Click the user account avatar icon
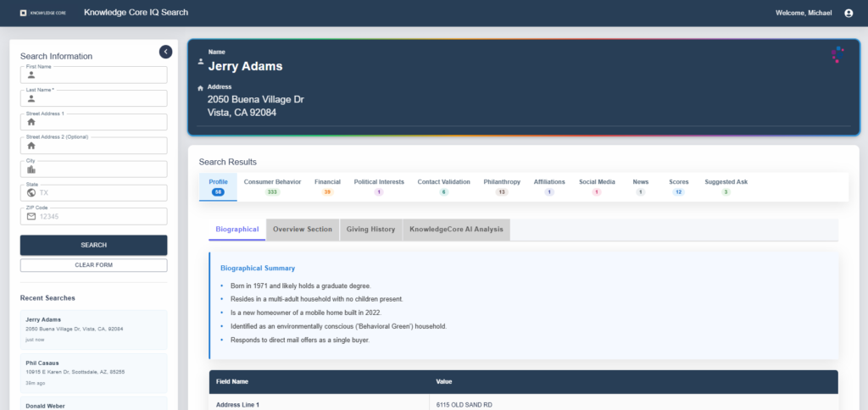 tap(849, 13)
